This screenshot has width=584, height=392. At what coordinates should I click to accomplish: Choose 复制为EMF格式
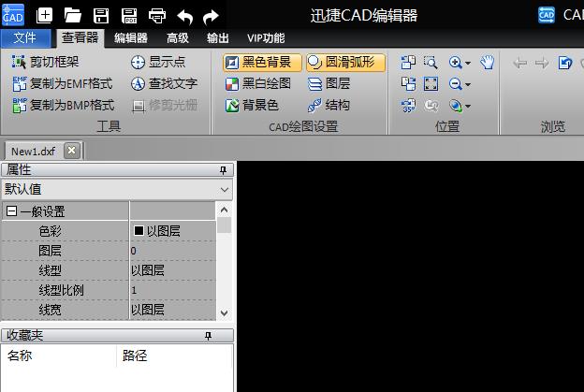pyautogui.click(x=62, y=83)
